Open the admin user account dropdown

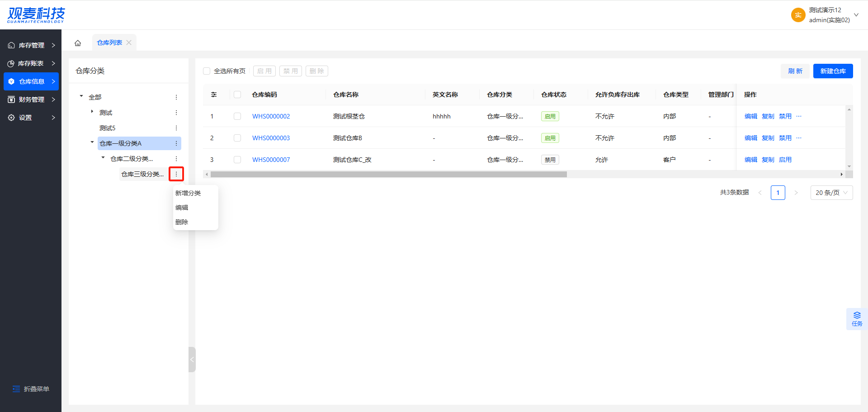[x=856, y=15]
